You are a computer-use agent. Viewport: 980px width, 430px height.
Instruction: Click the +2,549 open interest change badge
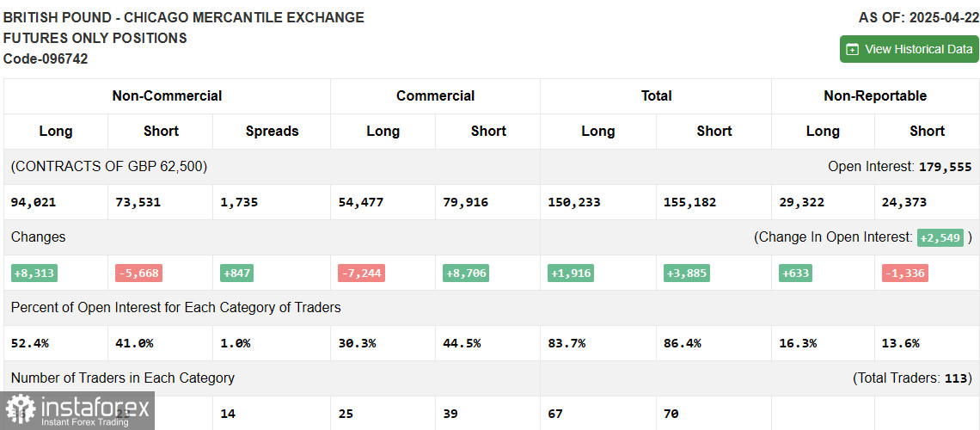tap(940, 237)
